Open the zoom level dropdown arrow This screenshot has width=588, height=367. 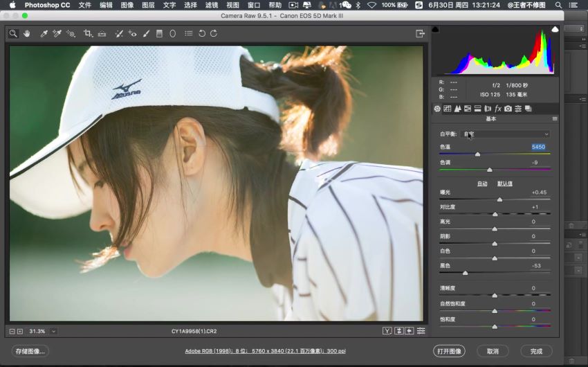pos(53,331)
